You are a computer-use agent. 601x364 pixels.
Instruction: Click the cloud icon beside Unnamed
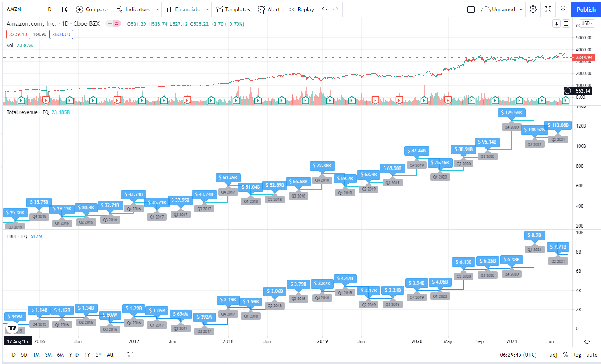485,9
